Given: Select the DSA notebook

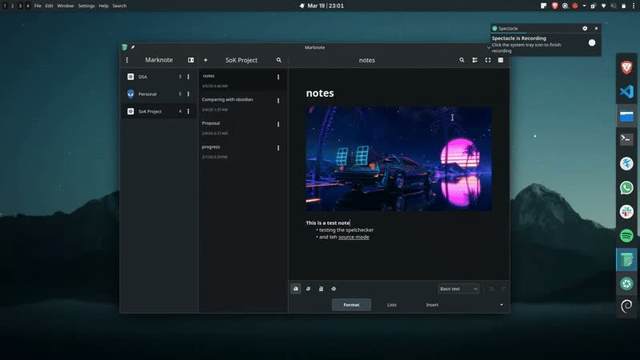Looking at the screenshot, I should coord(159,77).
